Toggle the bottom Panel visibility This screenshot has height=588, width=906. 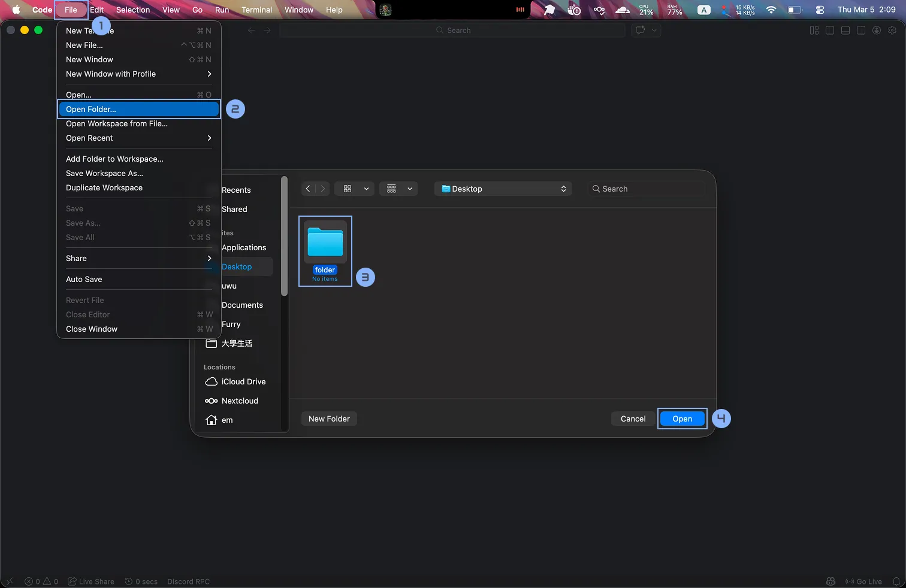click(845, 30)
